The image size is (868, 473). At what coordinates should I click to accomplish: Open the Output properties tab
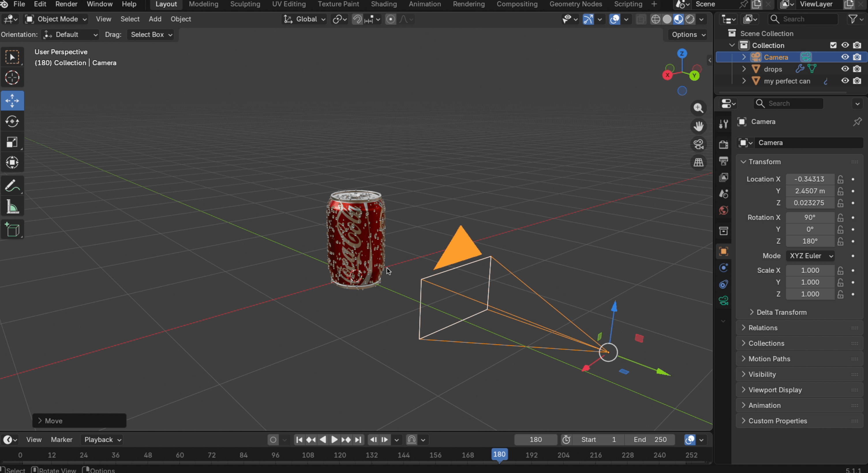point(723,161)
